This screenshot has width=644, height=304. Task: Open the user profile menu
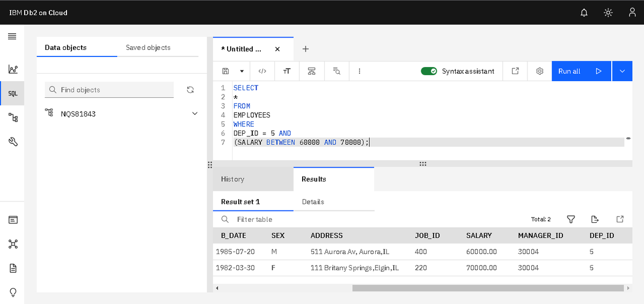[x=632, y=12]
